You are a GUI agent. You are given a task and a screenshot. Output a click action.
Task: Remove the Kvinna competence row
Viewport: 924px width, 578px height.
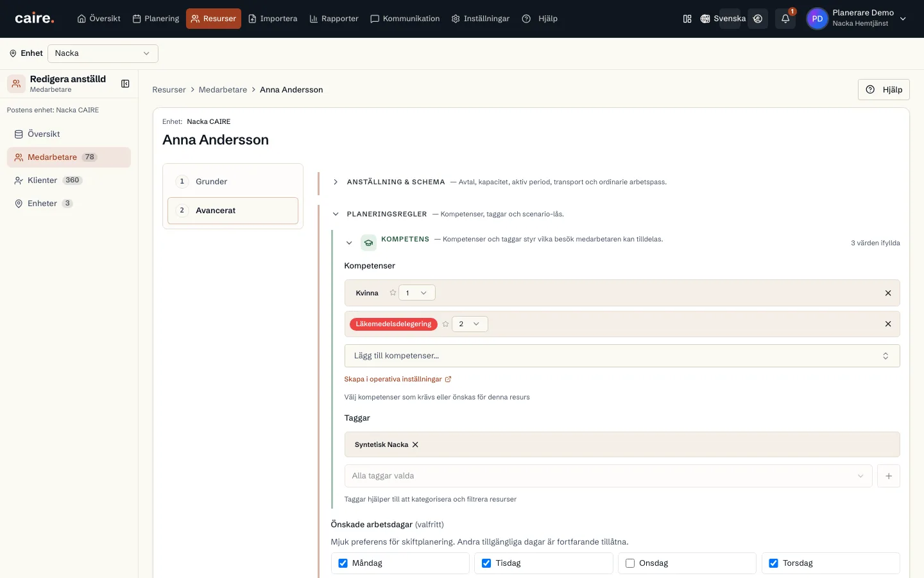(888, 293)
